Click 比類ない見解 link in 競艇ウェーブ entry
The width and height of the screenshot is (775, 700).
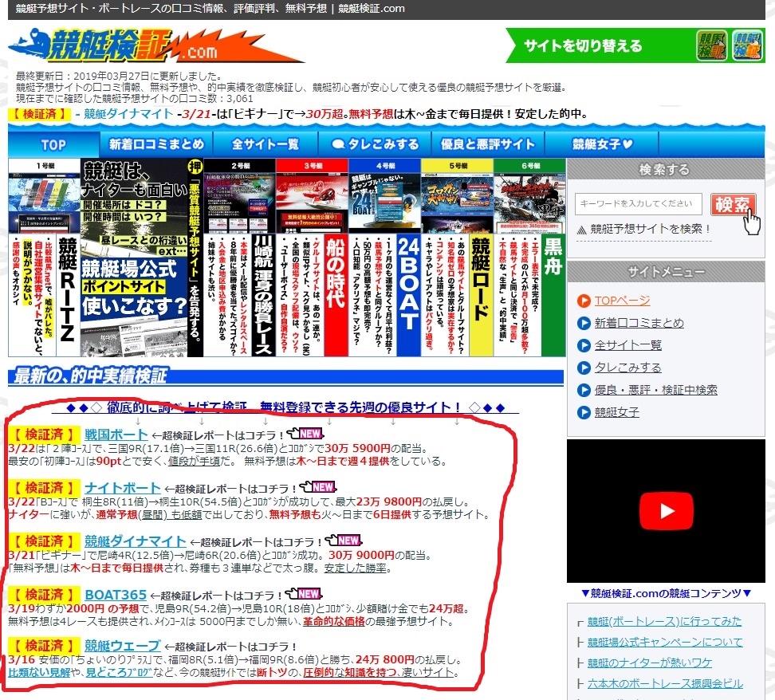pyautogui.click(x=39, y=672)
